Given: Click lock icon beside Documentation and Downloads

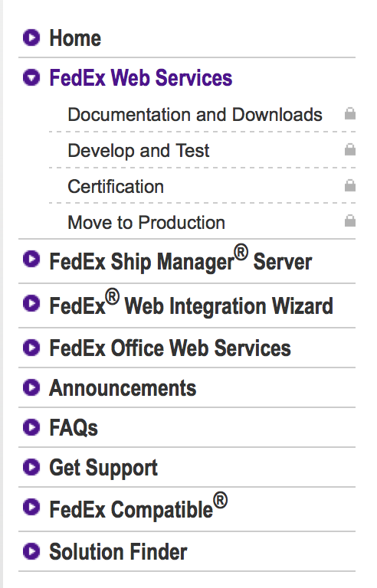Looking at the screenshot, I should (x=350, y=113).
